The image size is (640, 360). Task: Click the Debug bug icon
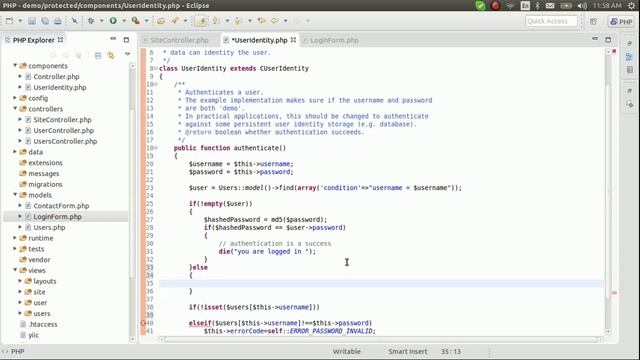click(91, 21)
